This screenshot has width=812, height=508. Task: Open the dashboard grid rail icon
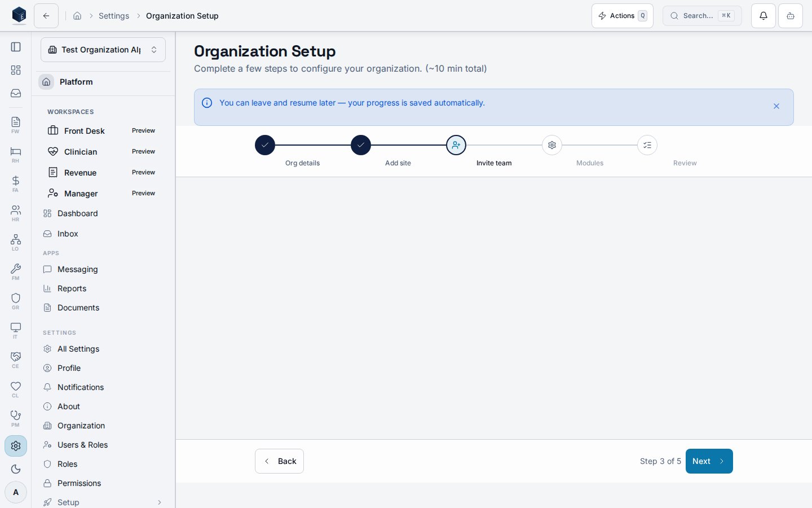(16, 70)
